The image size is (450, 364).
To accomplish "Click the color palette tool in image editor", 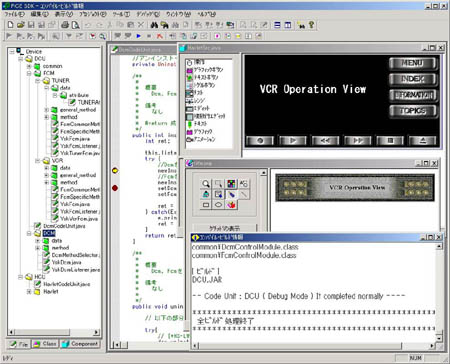I will (x=231, y=184).
